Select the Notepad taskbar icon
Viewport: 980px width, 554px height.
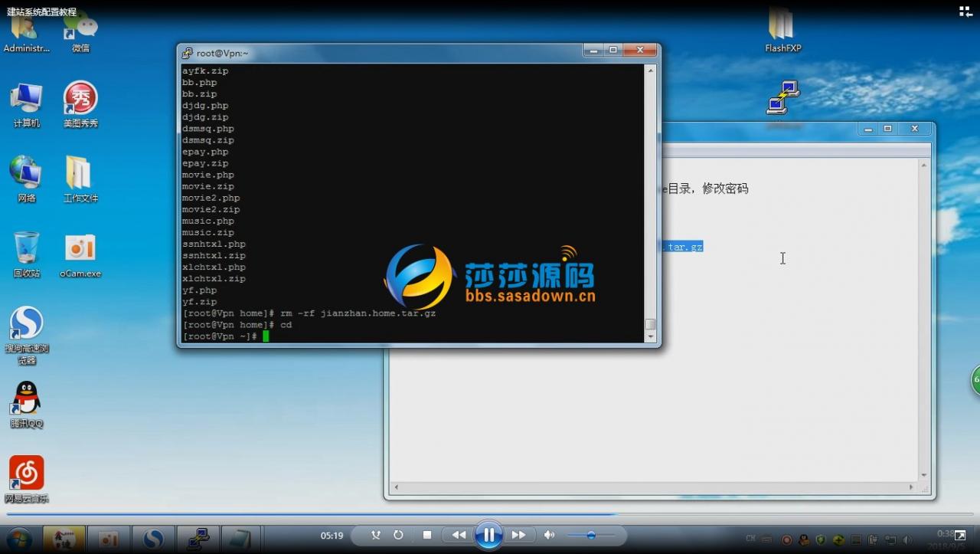[242, 539]
